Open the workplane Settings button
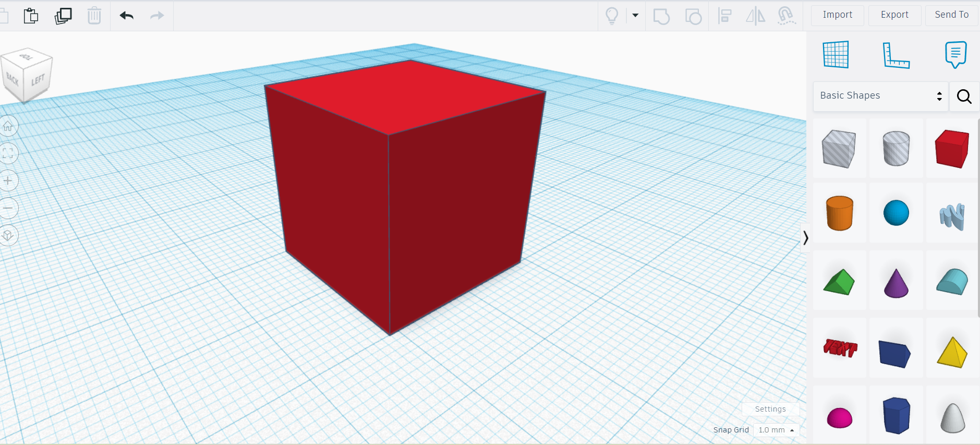980x445 pixels. [x=770, y=409]
